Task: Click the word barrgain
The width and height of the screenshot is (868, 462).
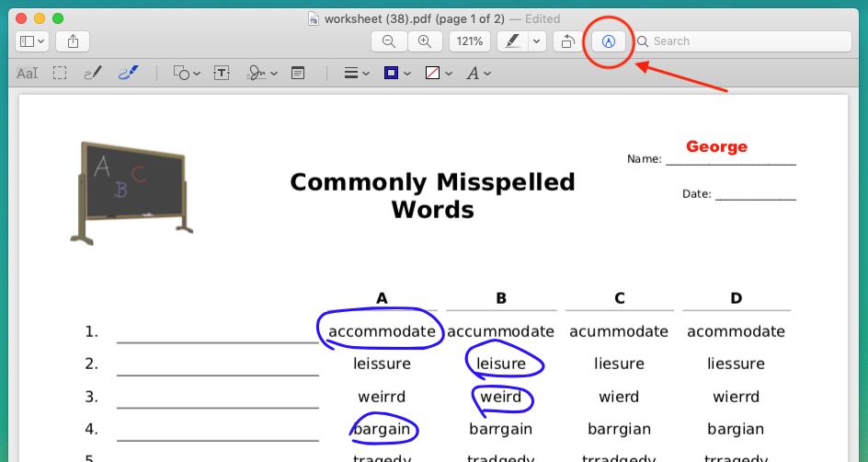Action: pos(500,429)
